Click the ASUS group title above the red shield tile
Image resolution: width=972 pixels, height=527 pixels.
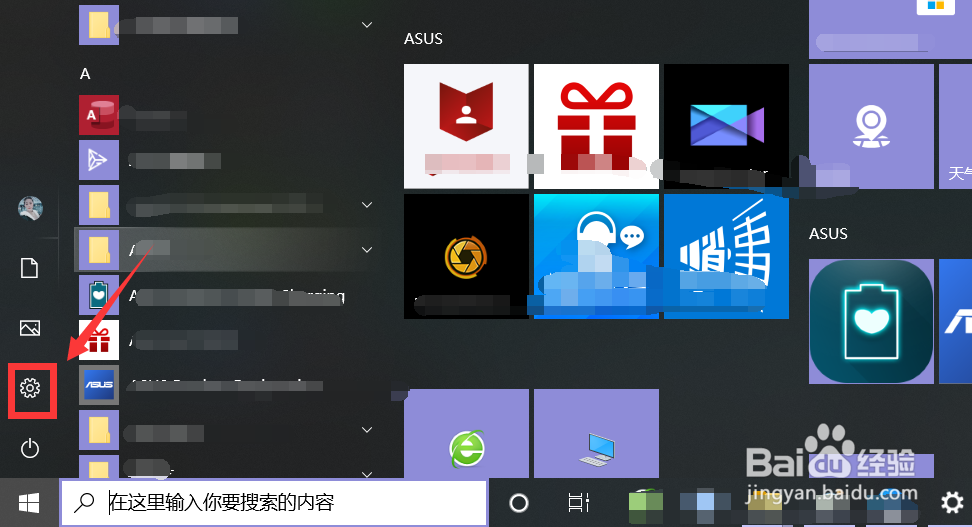tap(423, 38)
